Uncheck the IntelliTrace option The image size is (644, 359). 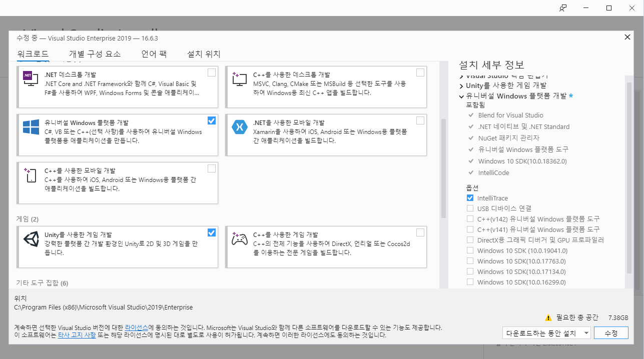470,198
